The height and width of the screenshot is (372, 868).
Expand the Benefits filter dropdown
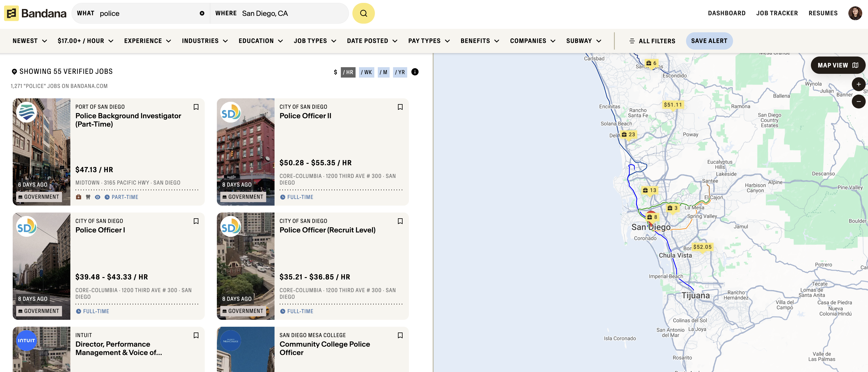point(480,41)
